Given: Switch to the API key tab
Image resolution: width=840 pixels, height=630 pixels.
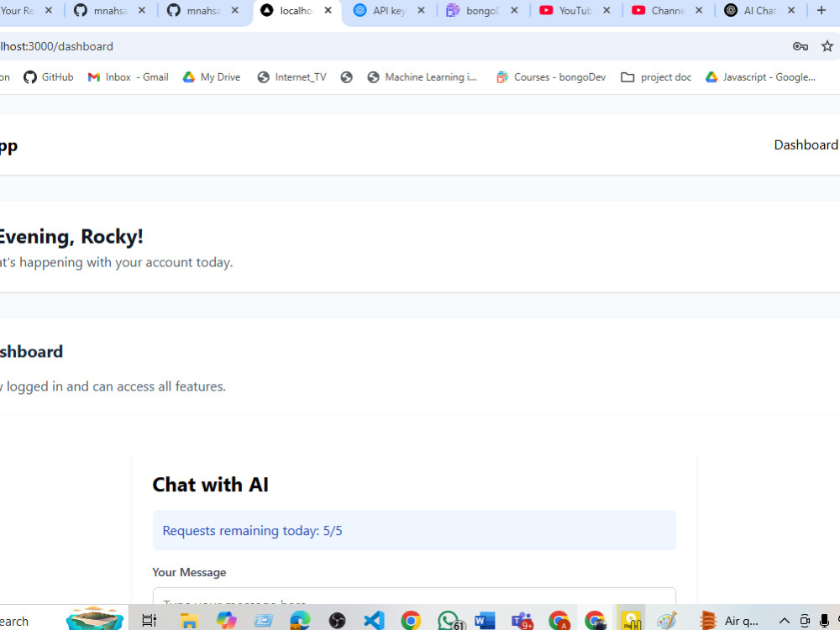Looking at the screenshot, I should click(x=381, y=10).
